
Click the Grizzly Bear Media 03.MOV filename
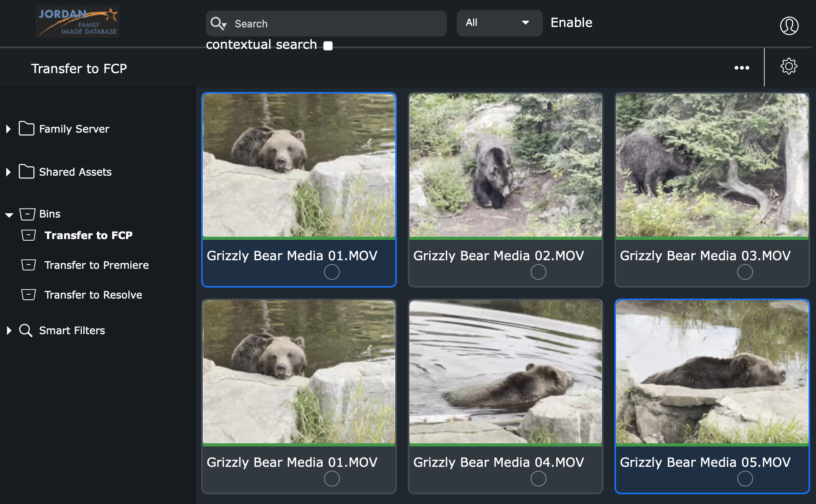click(705, 256)
